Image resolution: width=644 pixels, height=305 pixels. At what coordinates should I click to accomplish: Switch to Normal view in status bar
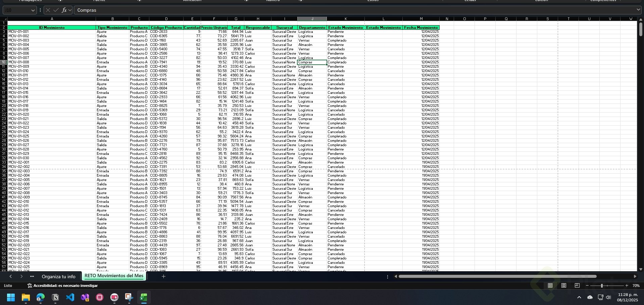click(x=550, y=286)
